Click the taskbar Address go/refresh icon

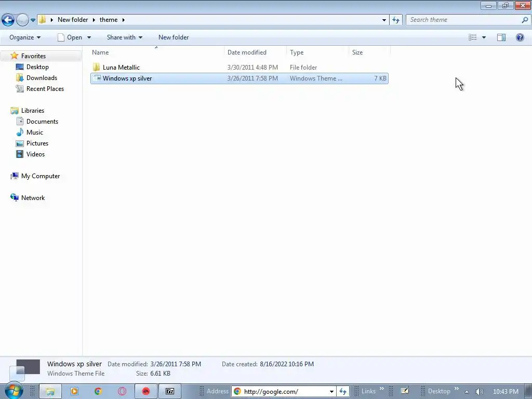click(343, 392)
